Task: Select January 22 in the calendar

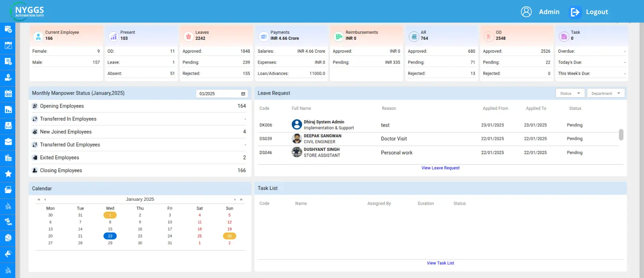Action: pos(110,236)
